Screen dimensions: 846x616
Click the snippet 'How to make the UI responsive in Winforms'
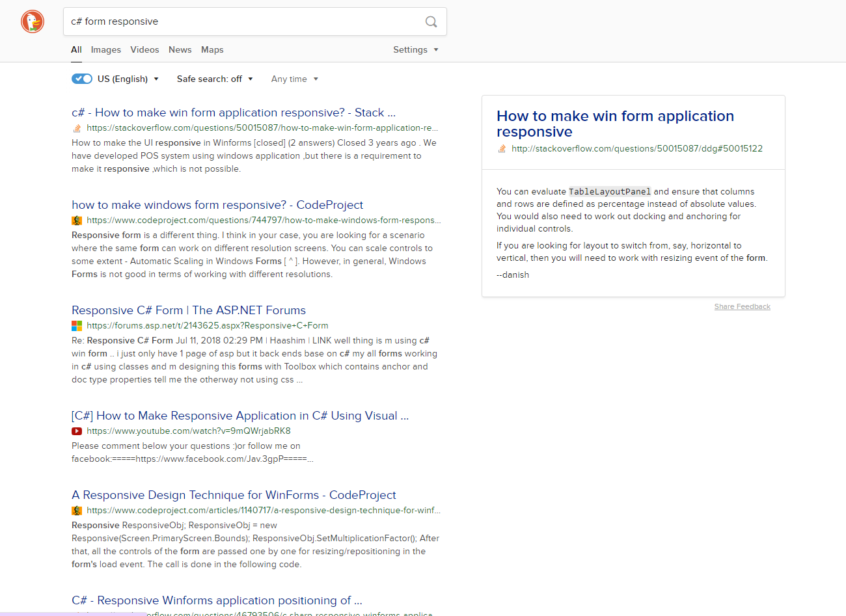pyautogui.click(x=254, y=155)
